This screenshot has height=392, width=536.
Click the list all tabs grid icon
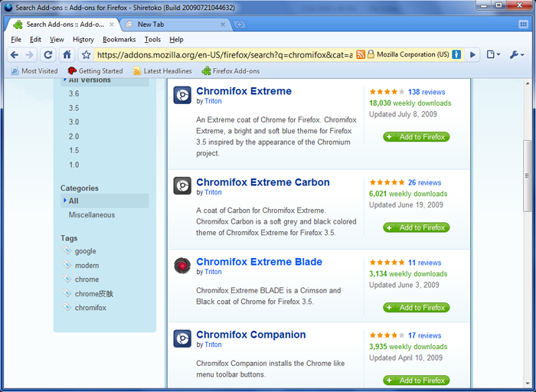(x=523, y=24)
